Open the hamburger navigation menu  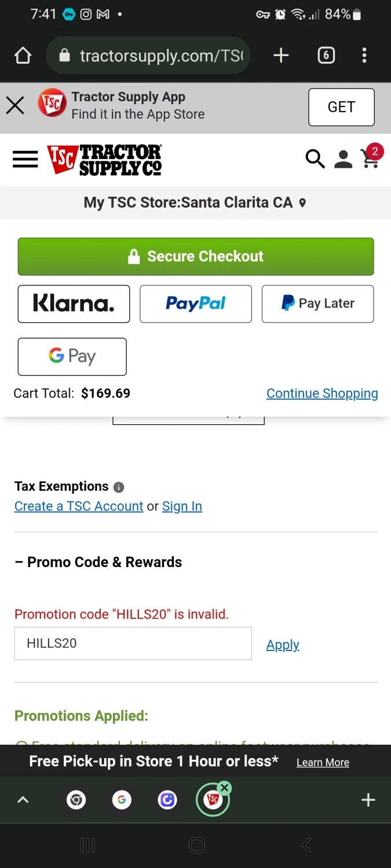(x=25, y=159)
